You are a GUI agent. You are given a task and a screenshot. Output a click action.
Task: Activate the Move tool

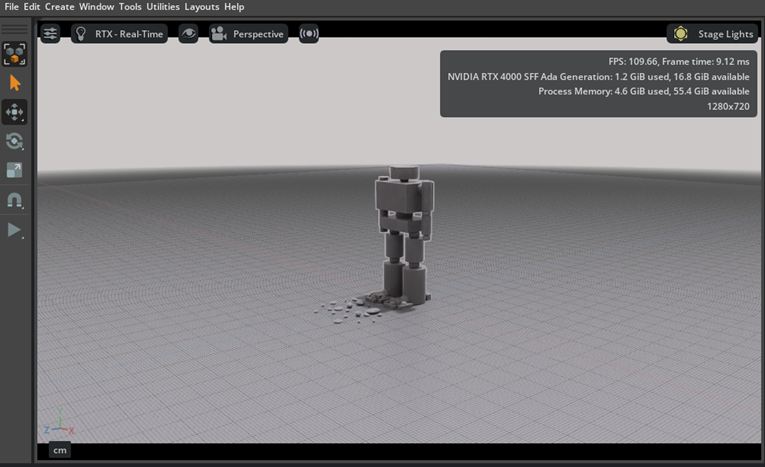(15, 112)
